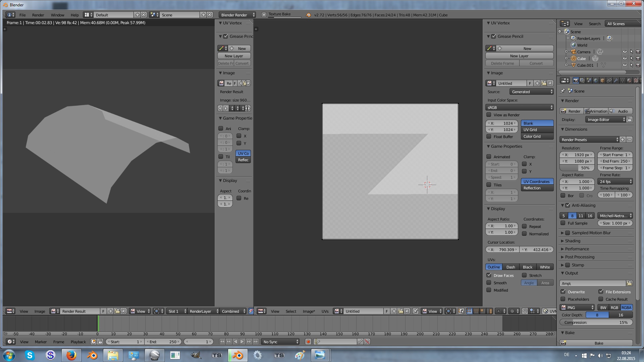Disable the Draw Faces checkbox
Viewport: 644px width, 362px height.
(489, 275)
